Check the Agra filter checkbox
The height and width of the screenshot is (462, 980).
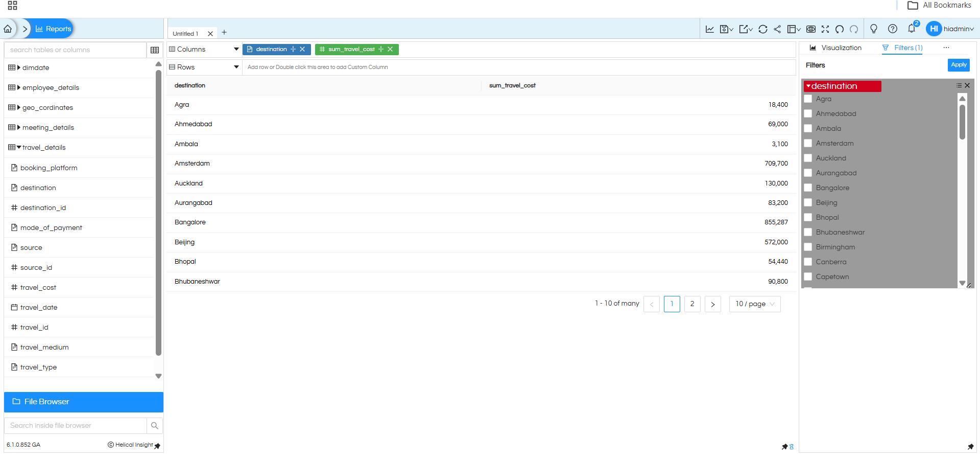tap(808, 99)
